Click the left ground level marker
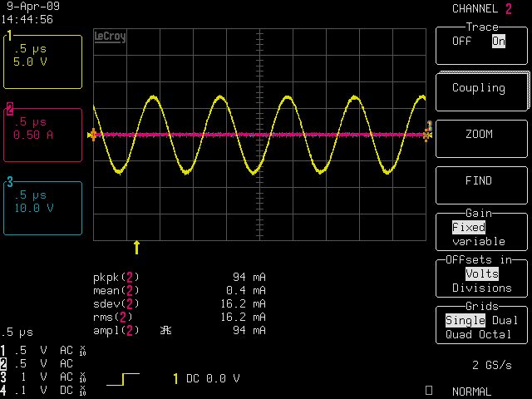This screenshot has height=399, width=532. (x=92, y=135)
